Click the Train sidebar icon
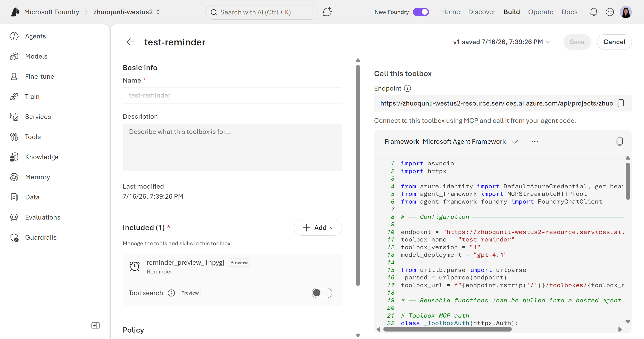Screen dimensions: 644x339 point(14,97)
